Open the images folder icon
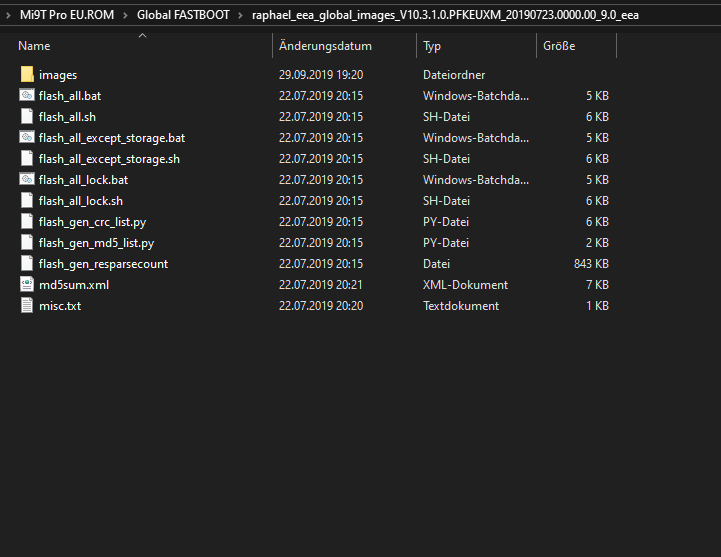 [x=27, y=75]
